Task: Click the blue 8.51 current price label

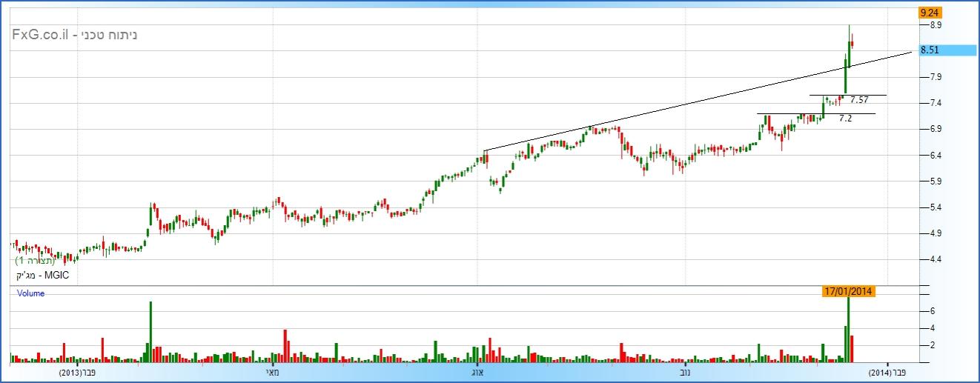Action: pyautogui.click(x=947, y=50)
